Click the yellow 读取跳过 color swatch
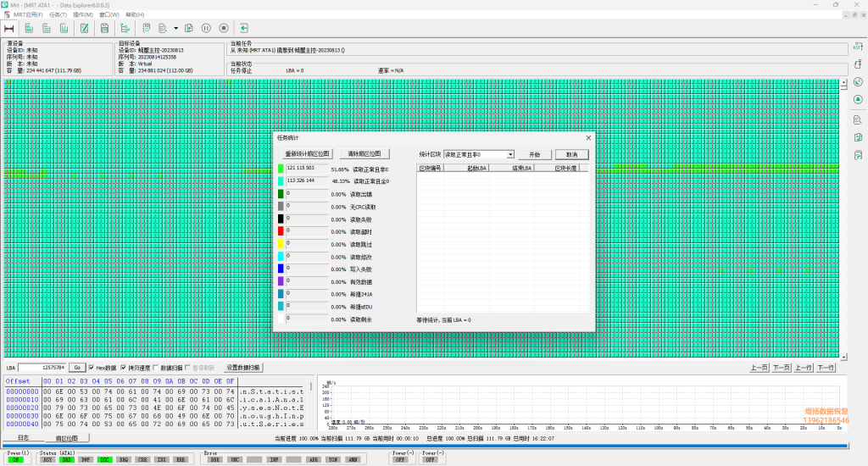 [281, 243]
